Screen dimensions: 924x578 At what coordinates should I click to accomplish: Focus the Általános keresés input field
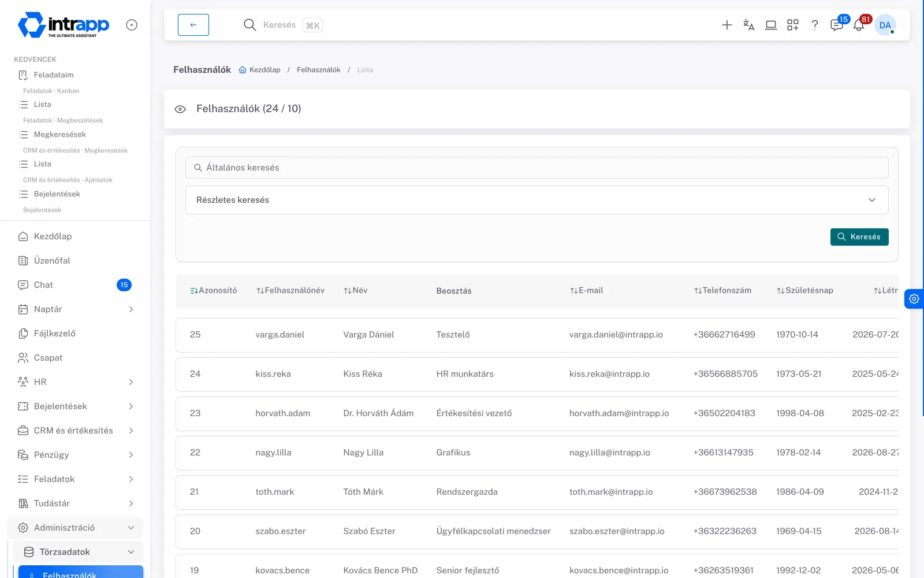pos(537,168)
